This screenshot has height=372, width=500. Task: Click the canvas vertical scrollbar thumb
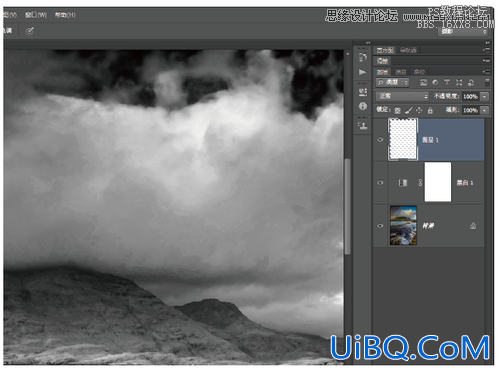point(347,206)
